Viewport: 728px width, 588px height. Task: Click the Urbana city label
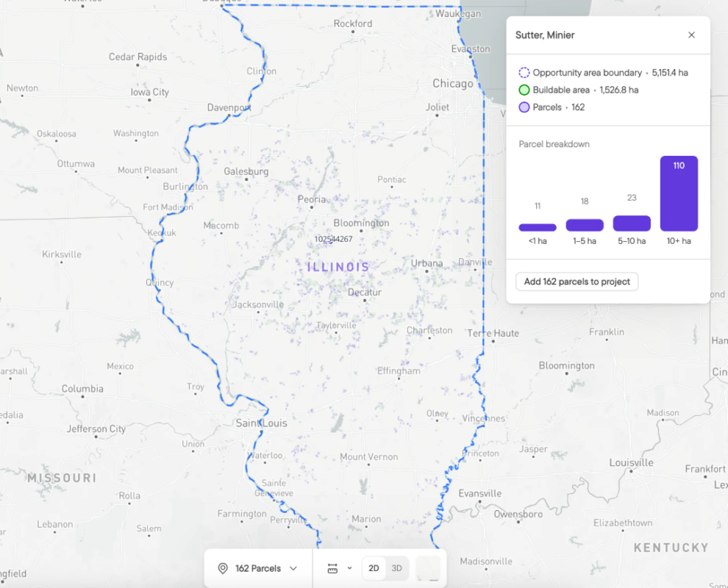click(x=427, y=263)
